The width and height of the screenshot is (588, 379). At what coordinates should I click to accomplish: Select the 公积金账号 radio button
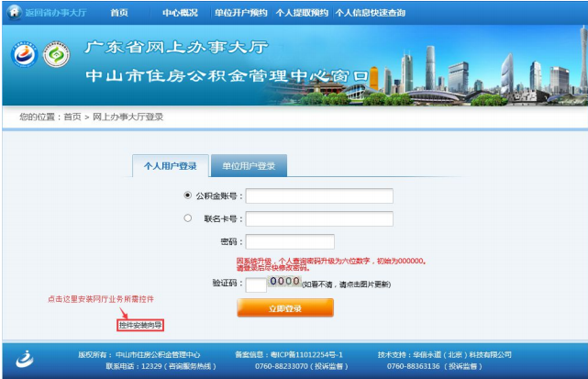[x=188, y=195]
